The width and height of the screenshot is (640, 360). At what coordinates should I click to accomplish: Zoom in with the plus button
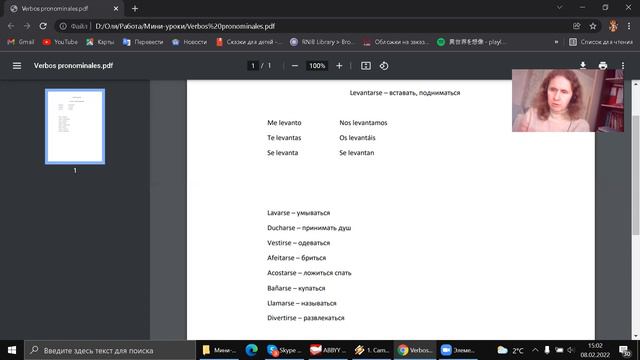pyautogui.click(x=339, y=66)
